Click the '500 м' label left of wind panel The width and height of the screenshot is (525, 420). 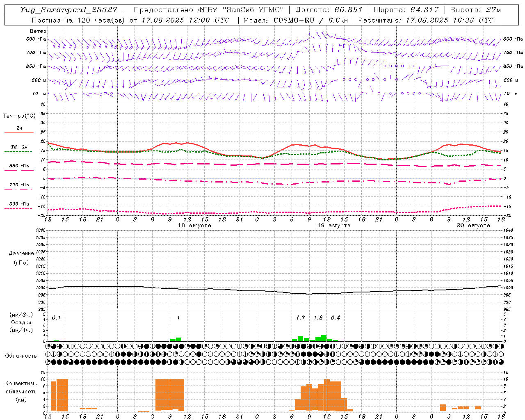pos(39,80)
